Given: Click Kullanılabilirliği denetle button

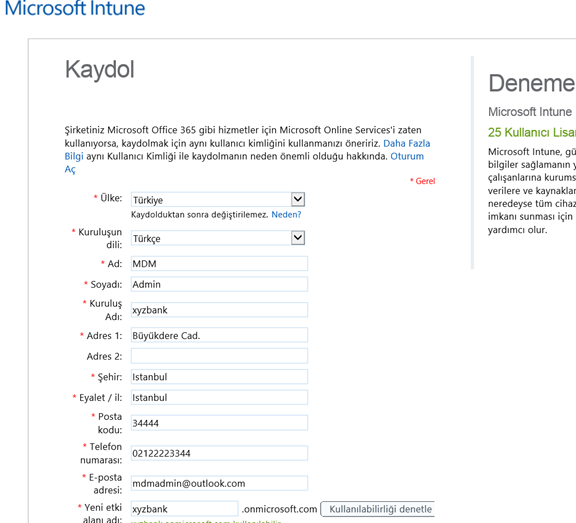Looking at the screenshot, I should point(378,509).
